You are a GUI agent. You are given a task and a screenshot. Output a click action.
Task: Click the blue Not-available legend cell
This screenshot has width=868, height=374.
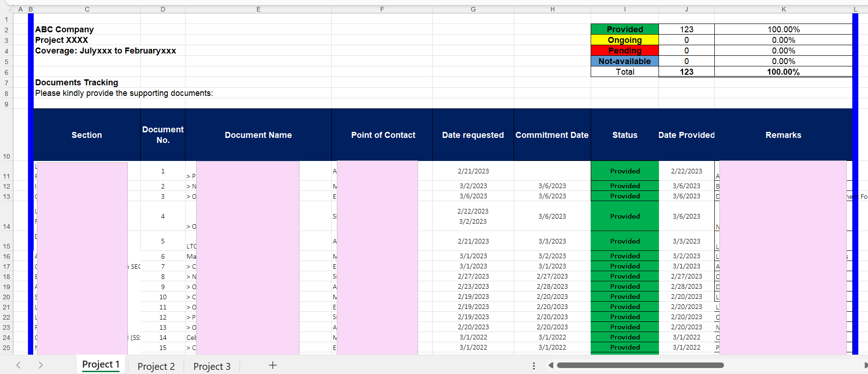(x=625, y=61)
